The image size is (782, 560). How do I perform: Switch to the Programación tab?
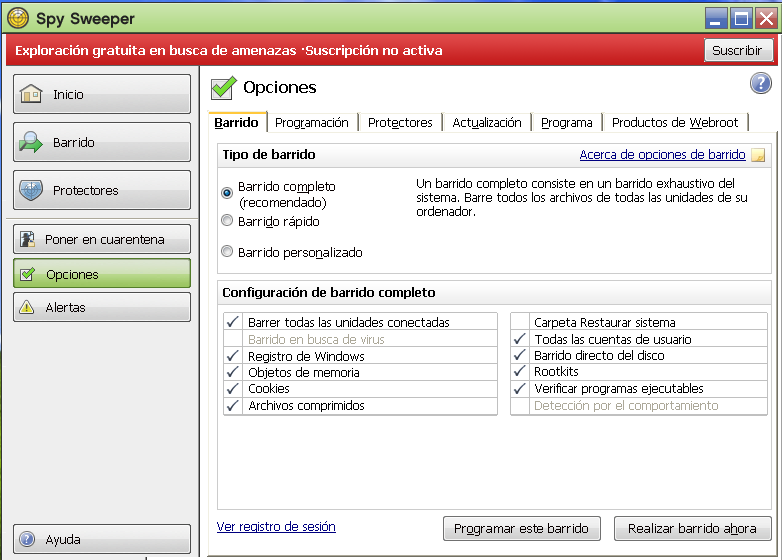pos(312,123)
